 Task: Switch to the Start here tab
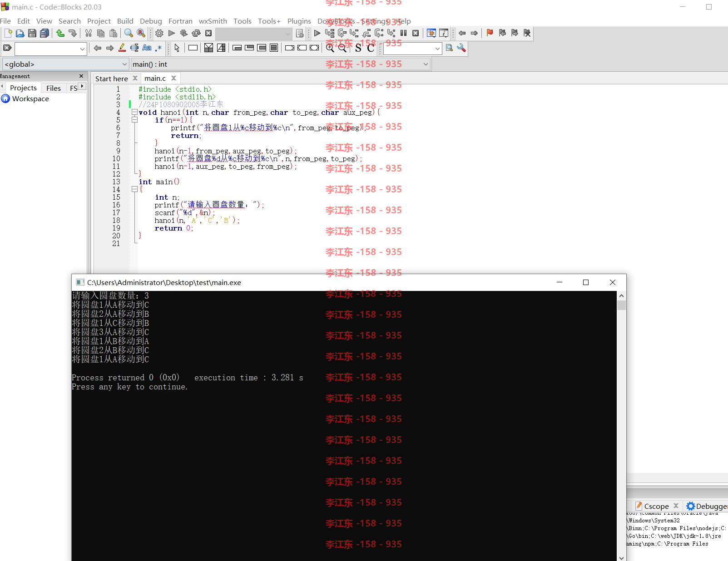click(112, 79)
